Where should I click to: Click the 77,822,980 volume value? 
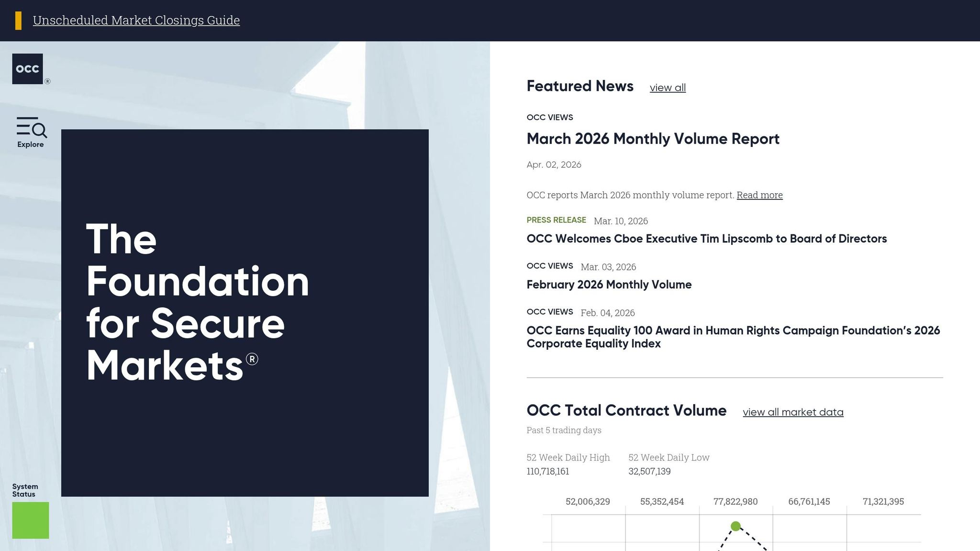[x=735, y=501]
